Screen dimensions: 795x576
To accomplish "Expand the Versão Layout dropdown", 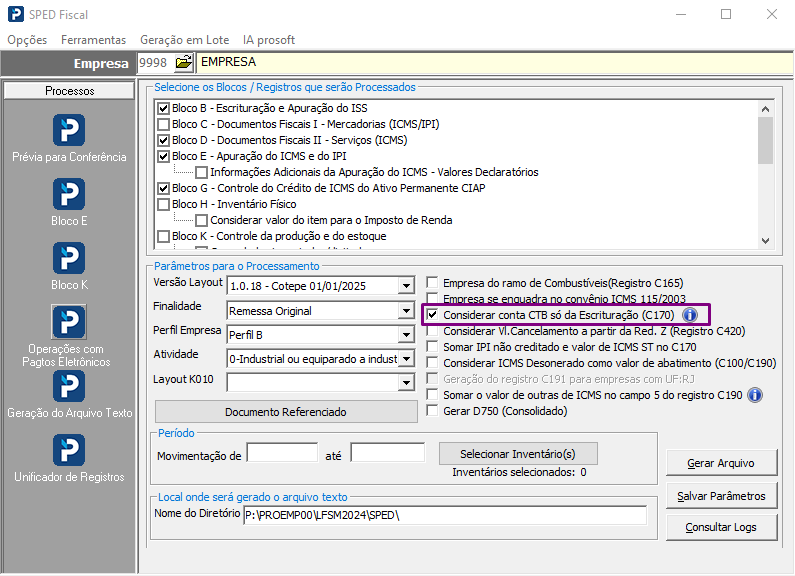I will pos(405,286).
